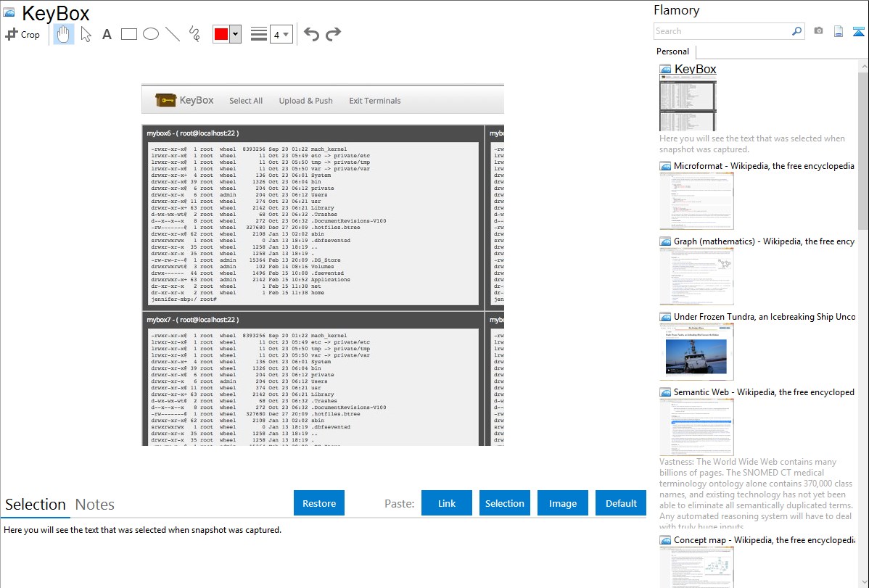869x588 pixels.
Task: Click the icon beside Under Frozen Tundra
Action: tap(665, 317)
